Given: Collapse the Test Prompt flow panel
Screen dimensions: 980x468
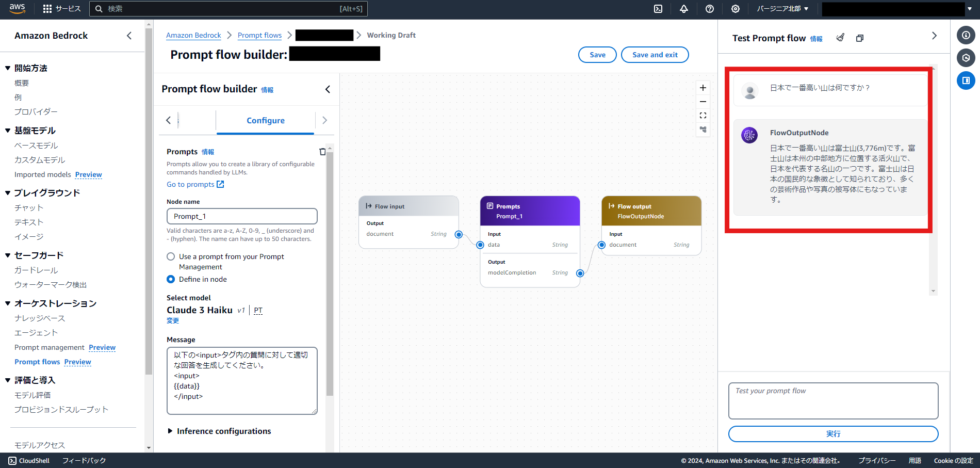Looking at the screenshot, I should 934,36.
